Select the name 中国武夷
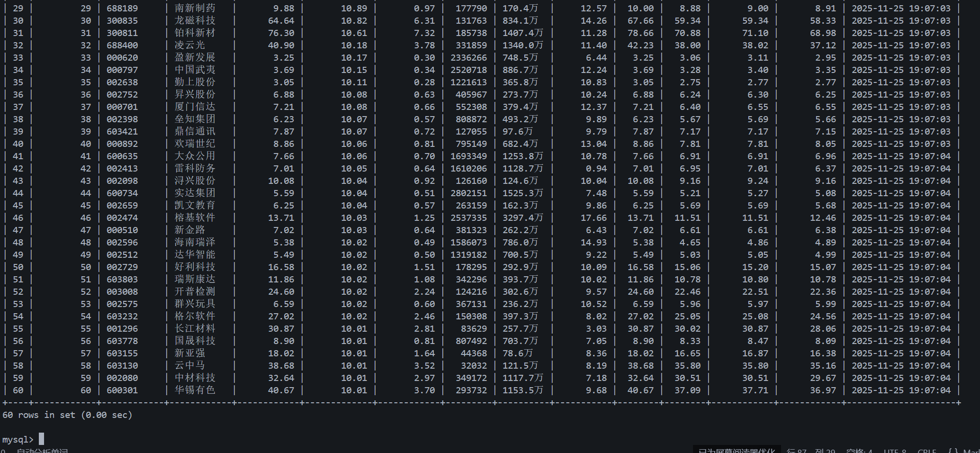 pos(195,70)
